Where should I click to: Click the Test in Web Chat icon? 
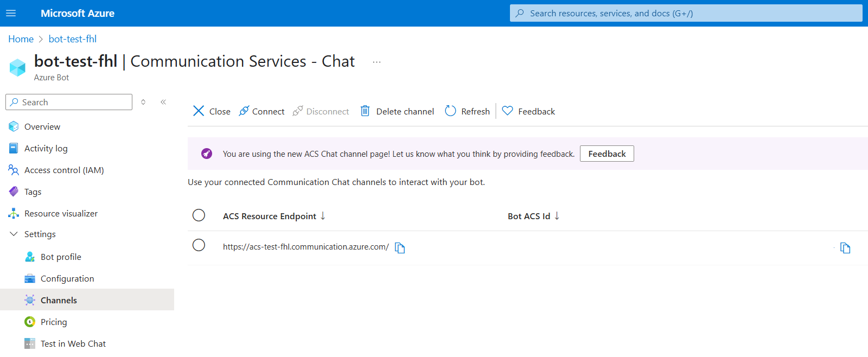click(30, 343)
